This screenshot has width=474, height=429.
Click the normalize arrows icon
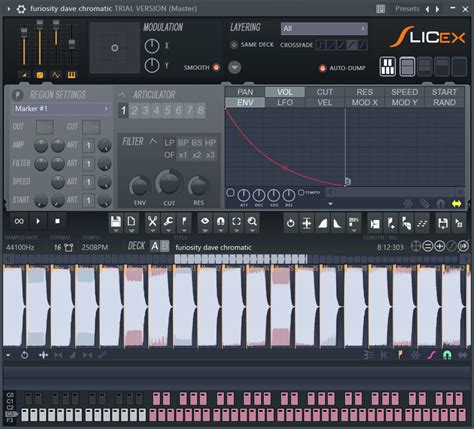click(306, 223)
